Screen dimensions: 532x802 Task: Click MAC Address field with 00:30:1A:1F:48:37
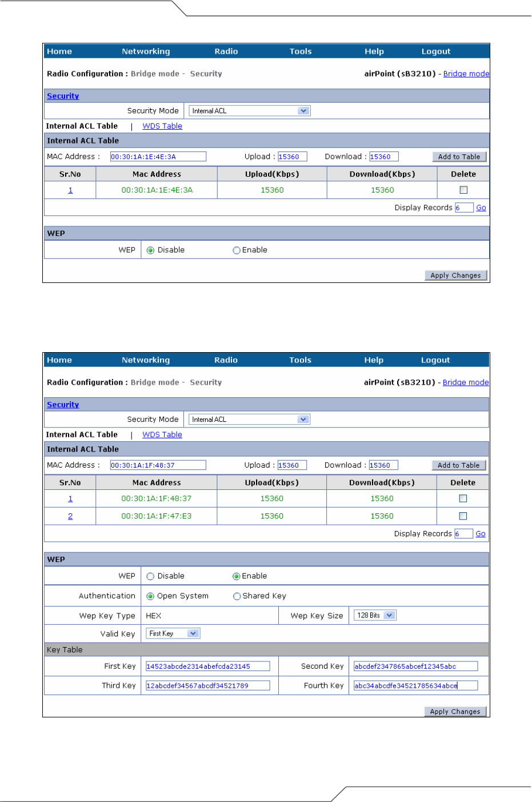pos(158,465)
